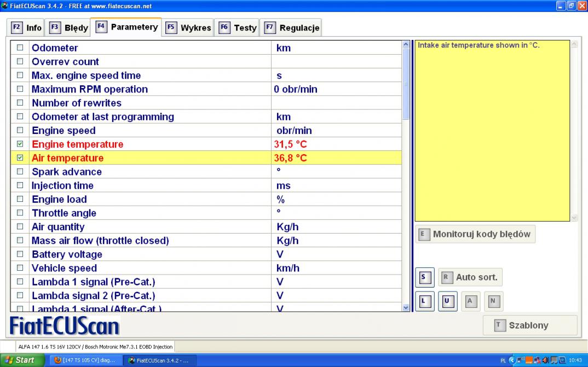The height and width of the screenshot is (367, 588).
Task: Expand hidden system tray icons arrow
Action: click(512, 360)
